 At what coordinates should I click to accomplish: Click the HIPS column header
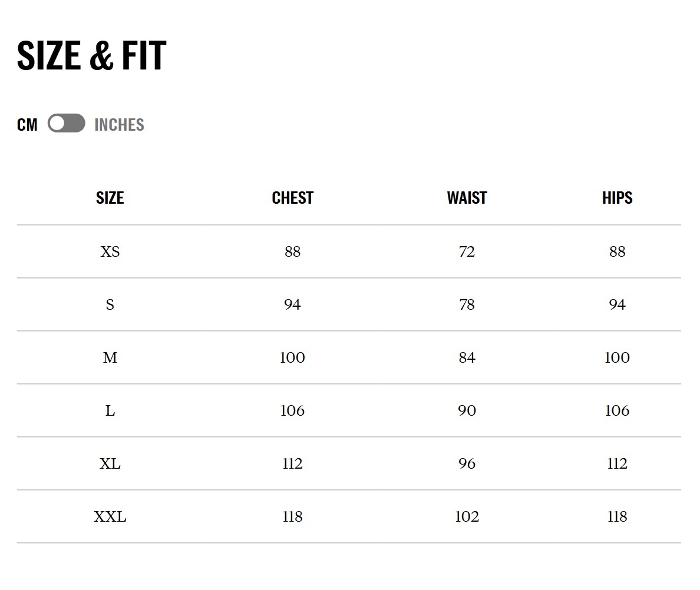[617, 198]
